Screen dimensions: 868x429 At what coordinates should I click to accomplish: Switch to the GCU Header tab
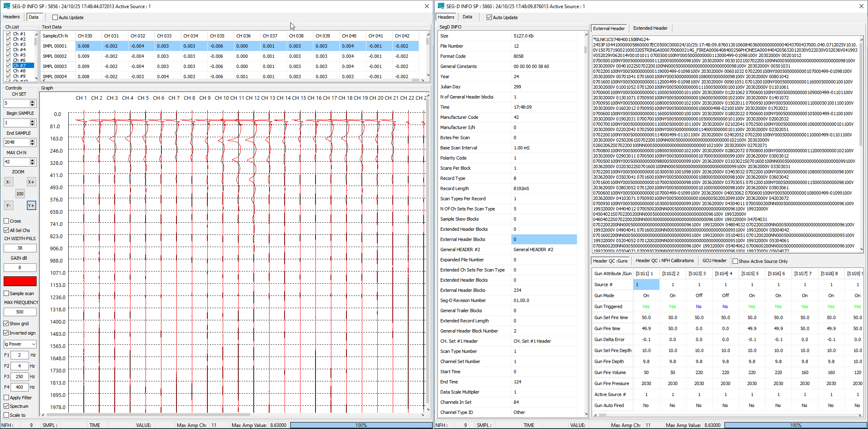point(714,261)
